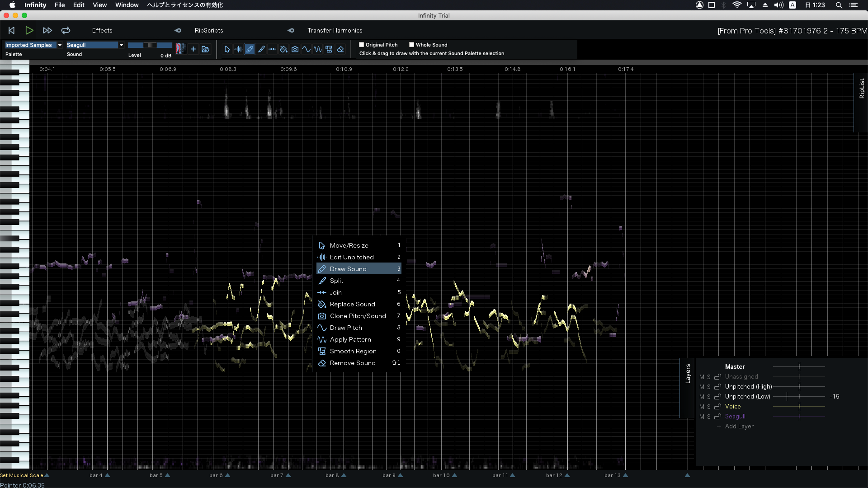Start playback with the green play button
Screen dimensions: 868x488
pyautogui.click(x=29, y=30)
